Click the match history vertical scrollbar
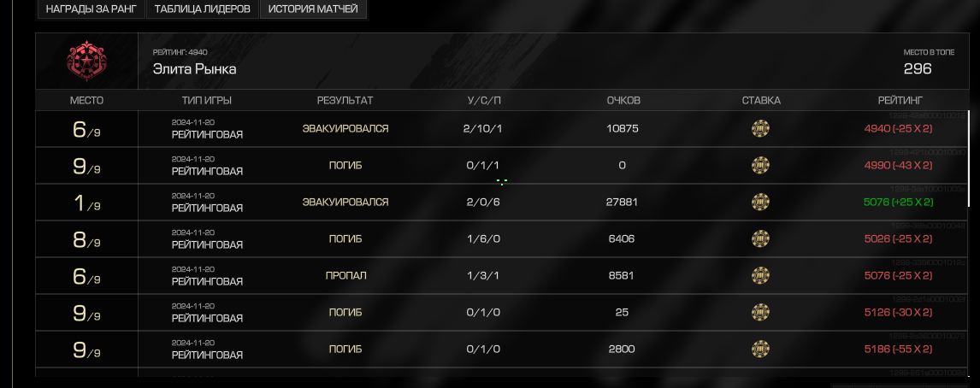This screenshot has height=388, width=980. 968,159
